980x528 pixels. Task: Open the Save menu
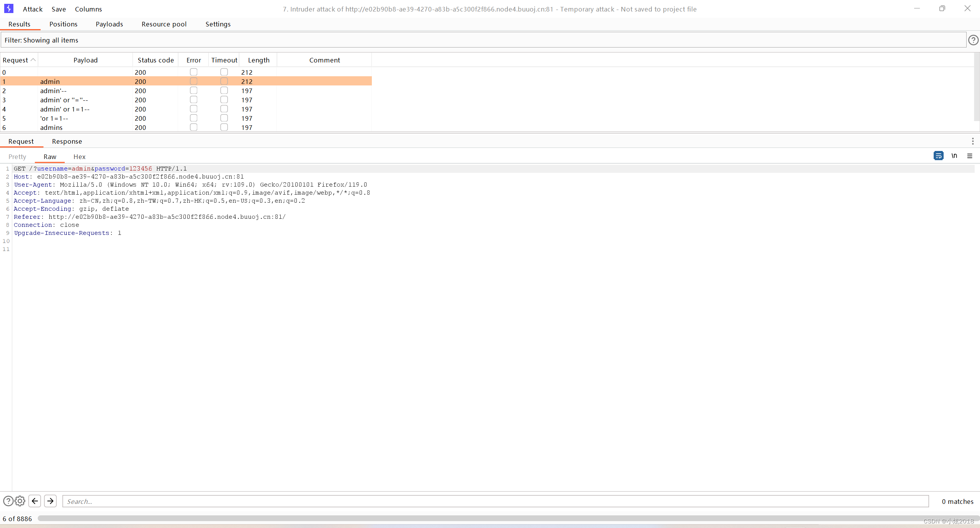59,9
